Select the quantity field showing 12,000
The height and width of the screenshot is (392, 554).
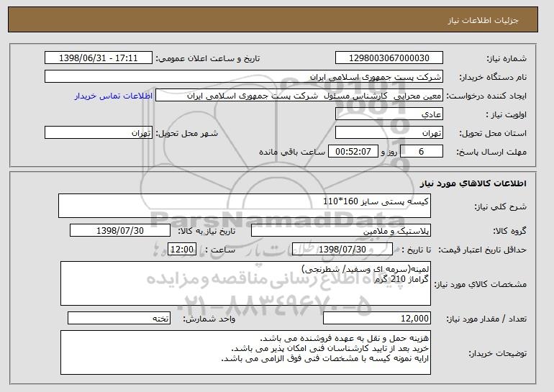pos(377,318)
